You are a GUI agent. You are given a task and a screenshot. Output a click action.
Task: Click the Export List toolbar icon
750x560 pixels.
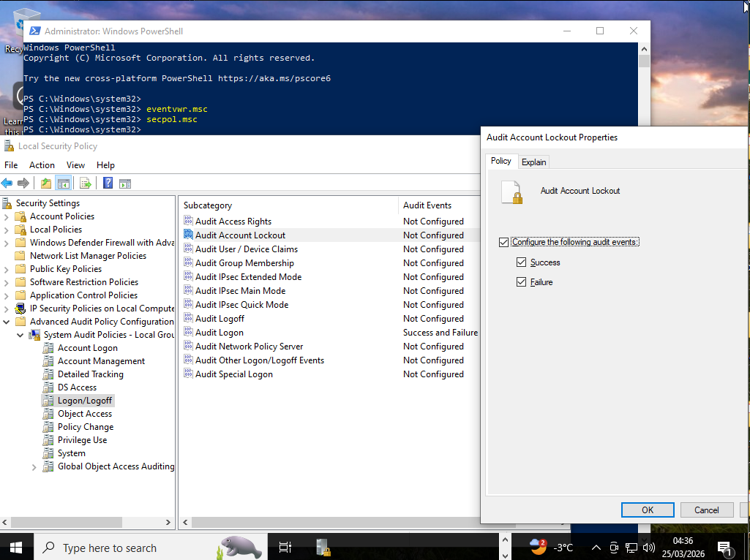[86, 183]
